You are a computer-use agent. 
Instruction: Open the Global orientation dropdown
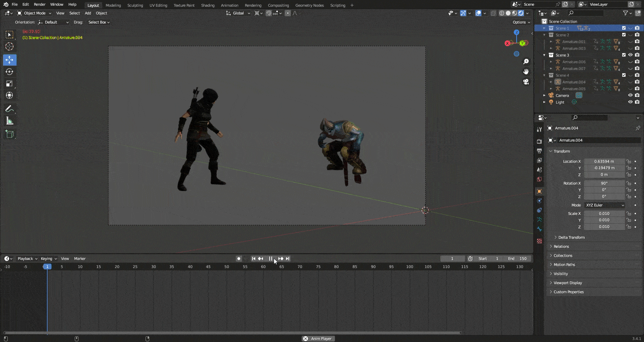[x=238, y=13]
